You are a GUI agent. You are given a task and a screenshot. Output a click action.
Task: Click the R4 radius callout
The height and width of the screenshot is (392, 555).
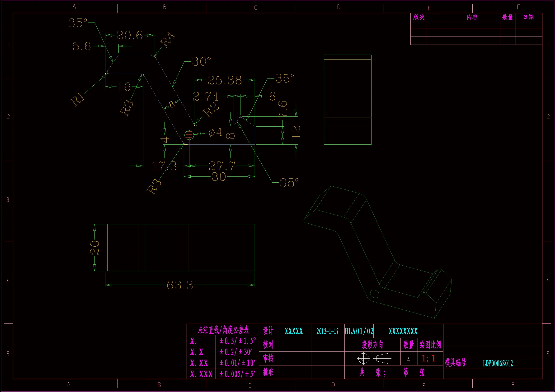167,40
